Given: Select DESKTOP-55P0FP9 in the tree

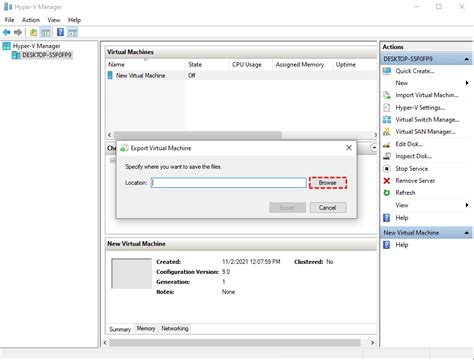Looking at the screenshot, I should [x=47, y=55].
